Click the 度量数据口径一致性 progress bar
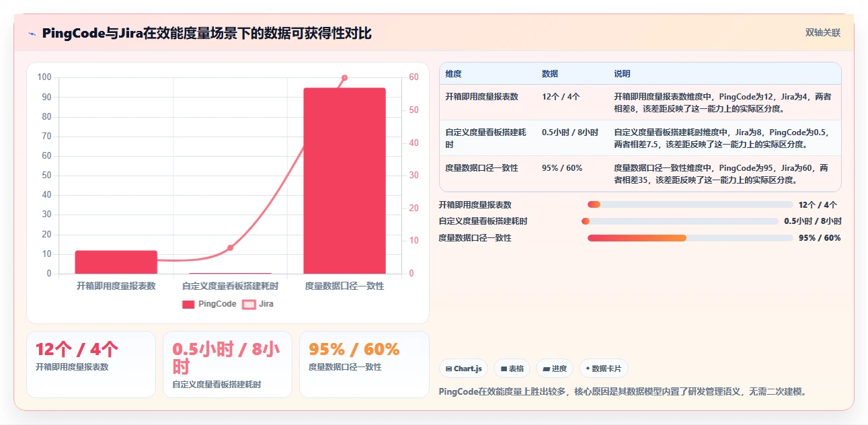This screenshot has height=425, width=868. click(x=691, y=238)
